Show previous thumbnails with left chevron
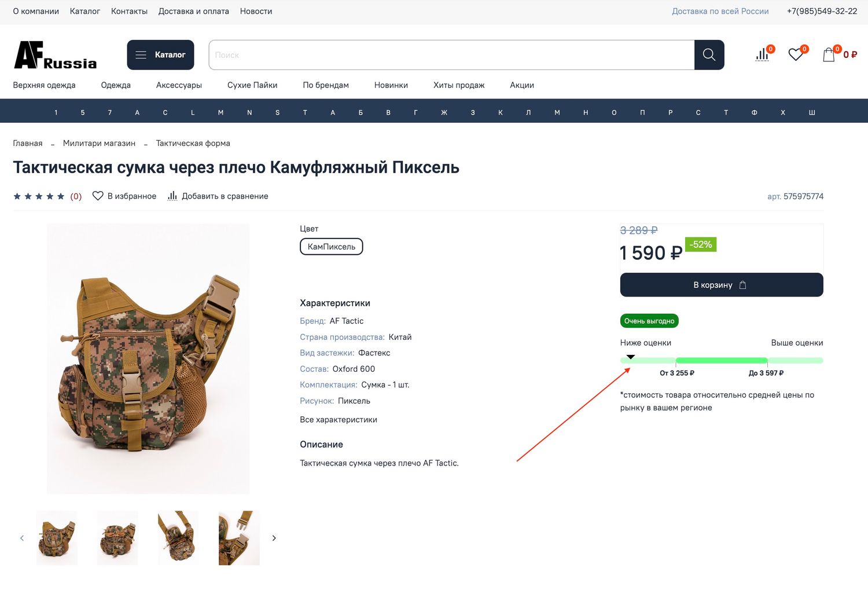868x601 pixels. (x=22, y=538)
